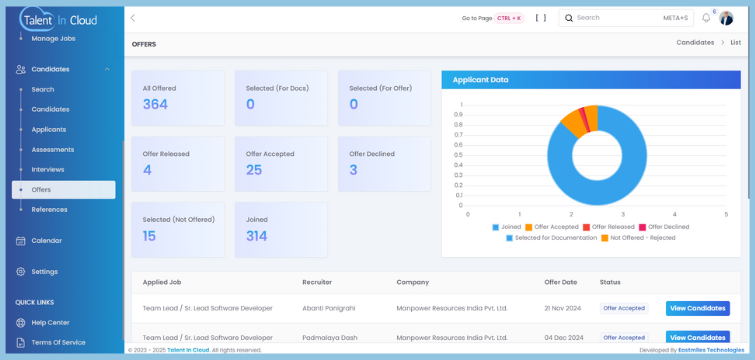The height and width of the screenshot is (360, 755).
Task: Toggle the fullscreen brackets icon
Action: tap(541, 18)
